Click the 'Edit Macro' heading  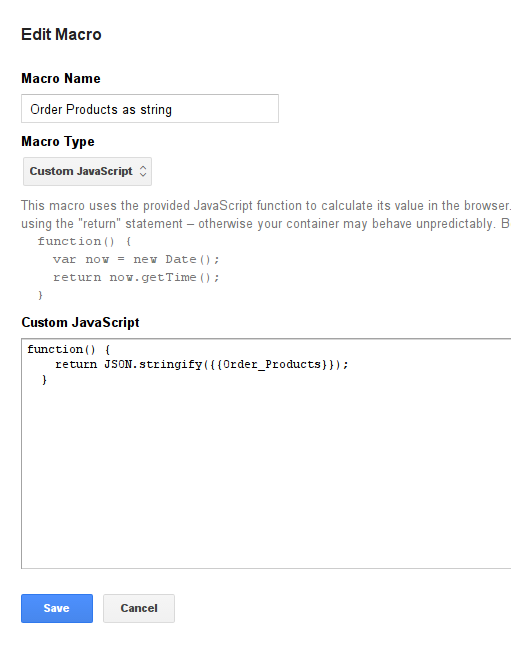click(61, 34)
